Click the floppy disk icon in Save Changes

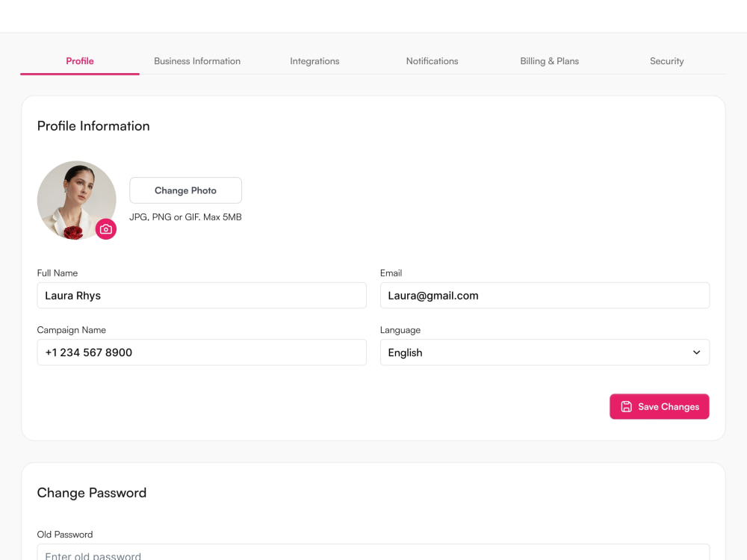point(626,407)
